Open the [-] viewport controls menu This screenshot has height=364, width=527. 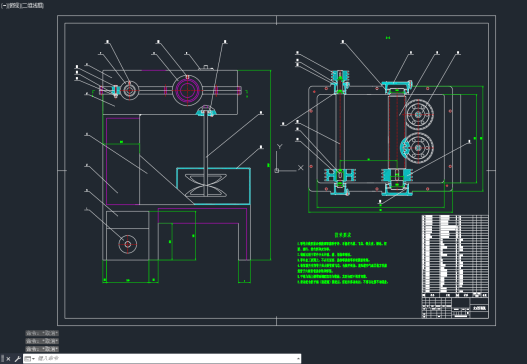(3, 5)
